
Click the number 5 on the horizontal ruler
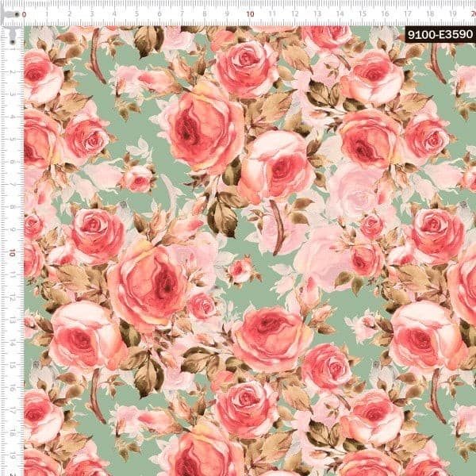tap(136, 14)
